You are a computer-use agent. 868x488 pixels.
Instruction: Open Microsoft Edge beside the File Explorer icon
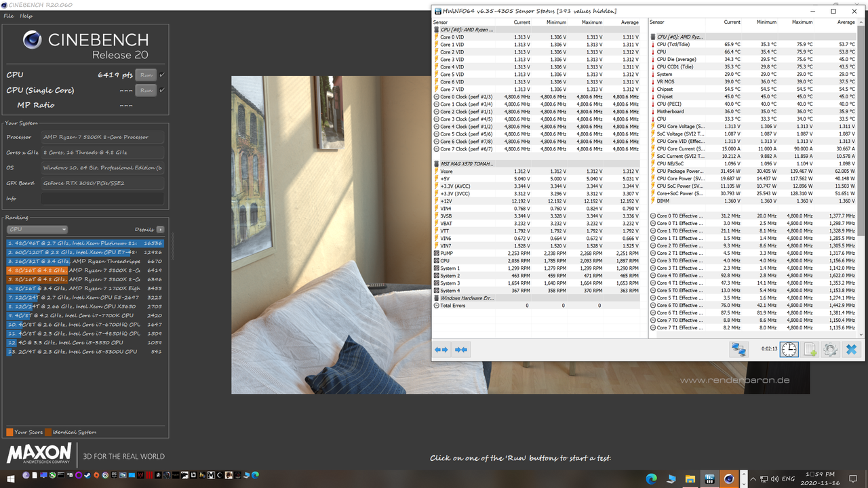click(x=652, y=478)
